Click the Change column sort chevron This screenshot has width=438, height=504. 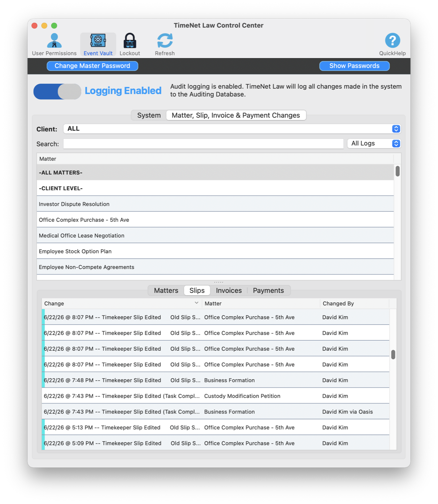(x=197, y=303)
